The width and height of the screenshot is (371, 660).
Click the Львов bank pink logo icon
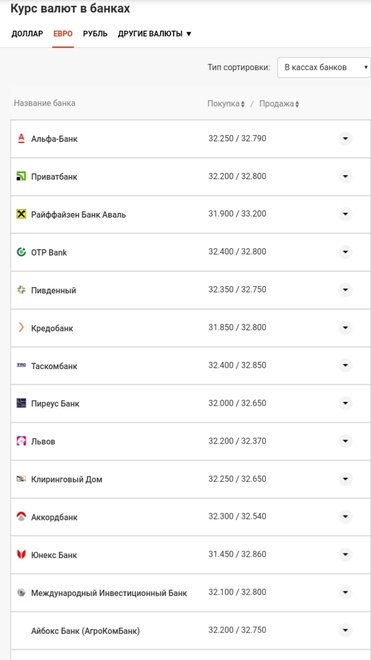tap(21, 441)
